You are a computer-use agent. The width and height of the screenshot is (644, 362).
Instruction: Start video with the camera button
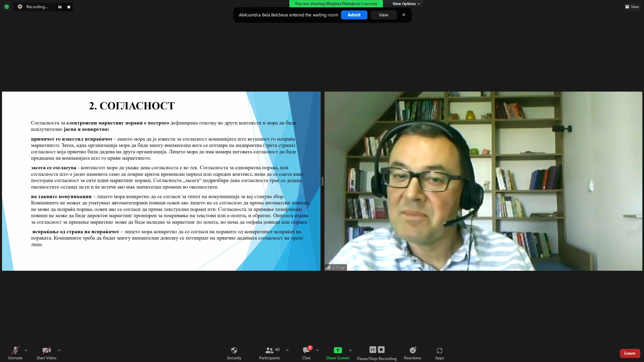pos(46,350)
